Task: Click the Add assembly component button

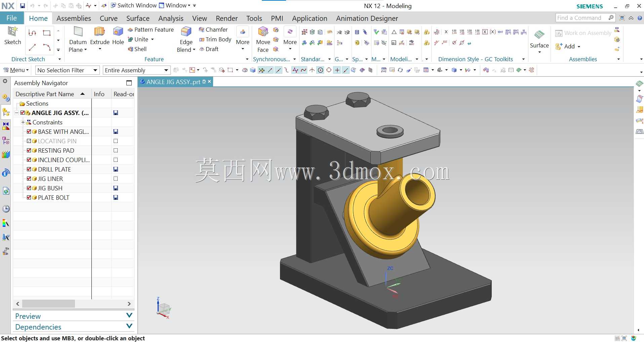Action: pyautogui.click(x=565, y=46)
